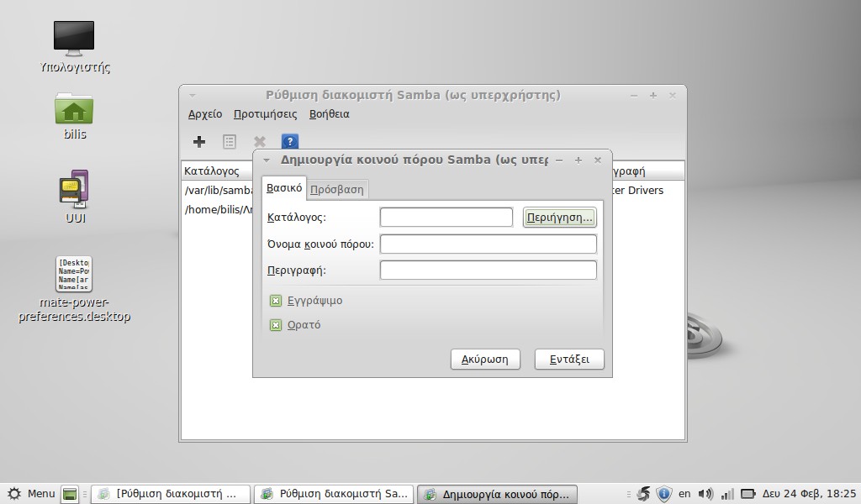Toggle the Ορατό checkbox
861x504 pixels.
276,325
